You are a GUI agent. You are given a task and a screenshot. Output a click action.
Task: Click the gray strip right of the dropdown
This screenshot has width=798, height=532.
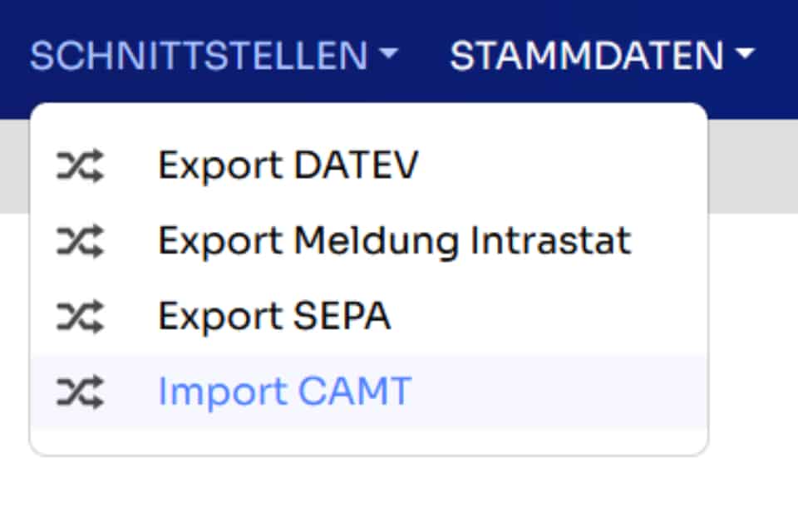click(x=753, y=166)
